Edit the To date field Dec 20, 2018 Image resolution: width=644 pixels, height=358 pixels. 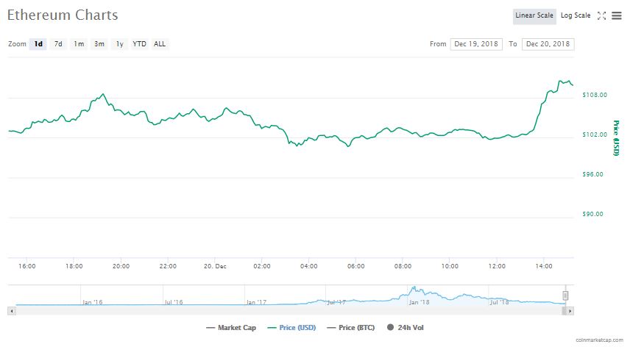tap(548, 44)
